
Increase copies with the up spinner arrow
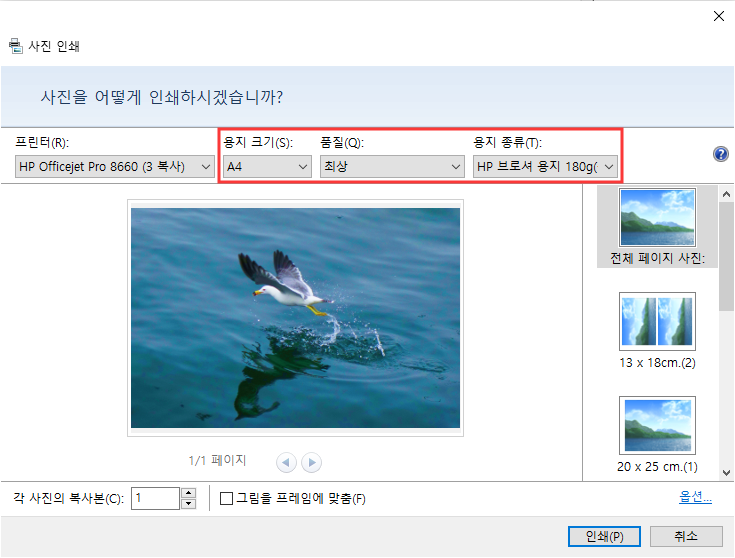click(x=188, y=493)
